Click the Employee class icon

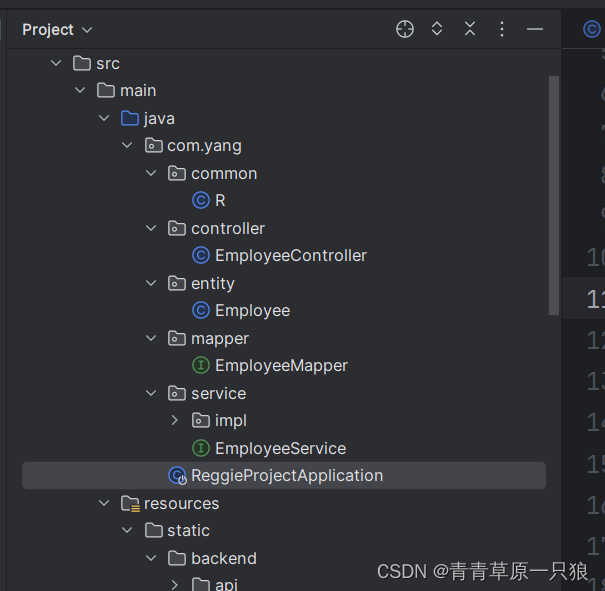coord(201,311)
